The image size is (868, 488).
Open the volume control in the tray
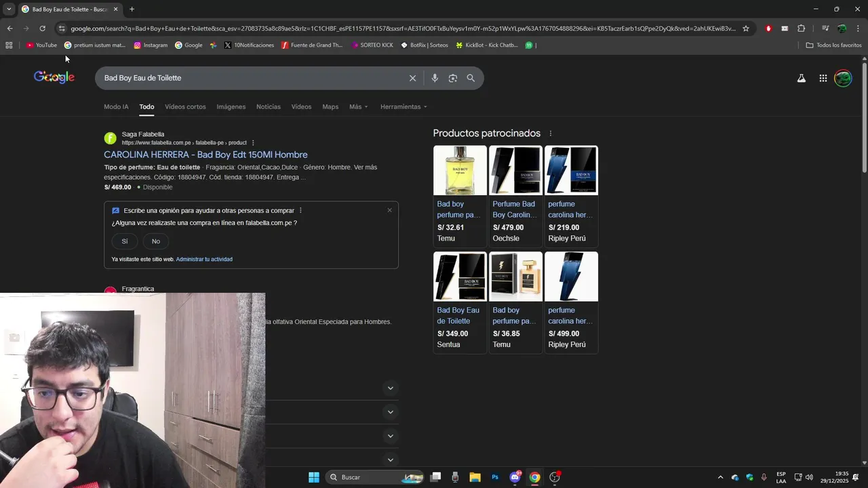pyautogui.click(x=809, y=478)
